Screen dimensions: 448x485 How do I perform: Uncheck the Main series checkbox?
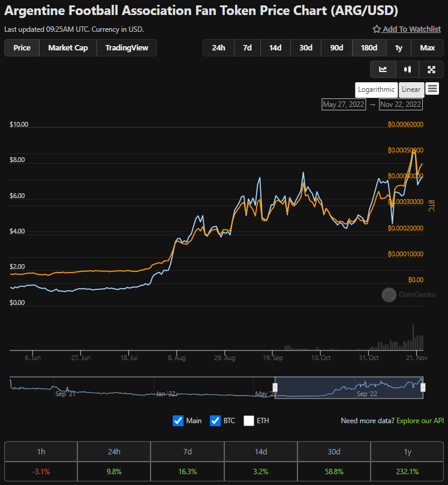(178, 421)
